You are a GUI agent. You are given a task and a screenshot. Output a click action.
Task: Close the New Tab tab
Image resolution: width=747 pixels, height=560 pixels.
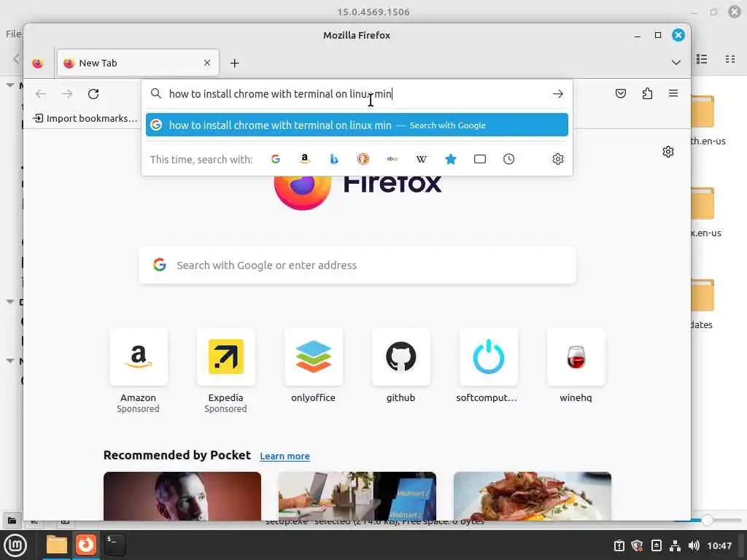(207, 63)
